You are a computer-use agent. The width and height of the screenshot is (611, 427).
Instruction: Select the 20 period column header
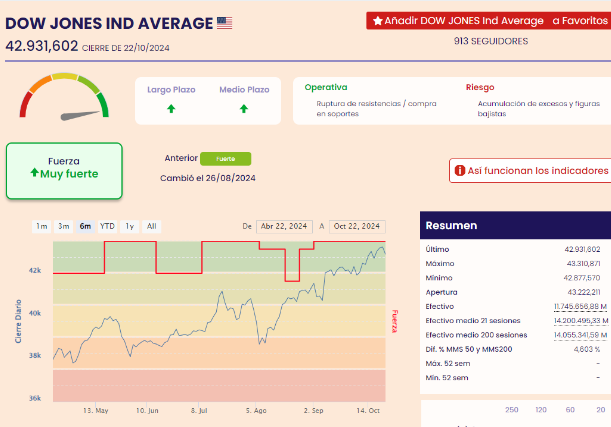pos(600,410)
